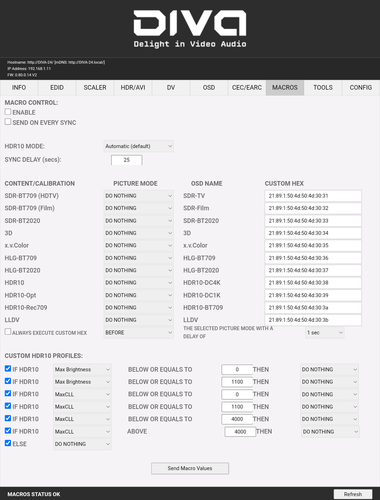Uncheck the ELSE profile checkbox
This screenshot has width=380, height=500.
[8, 443]
